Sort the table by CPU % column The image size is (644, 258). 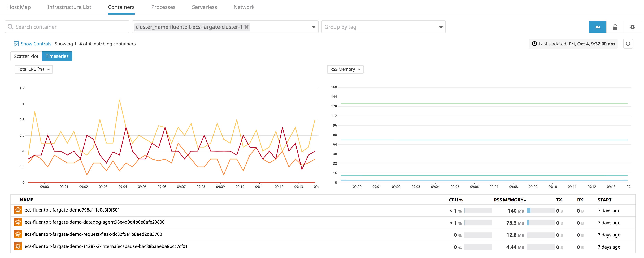coord(456,200)
